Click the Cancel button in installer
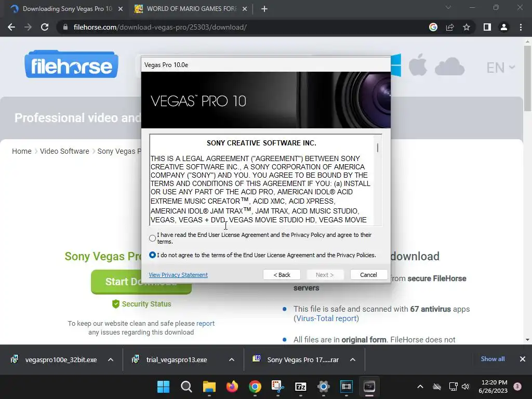Image resolution: width=532 pixels, height=399 pixels. [x=368, y=275]
